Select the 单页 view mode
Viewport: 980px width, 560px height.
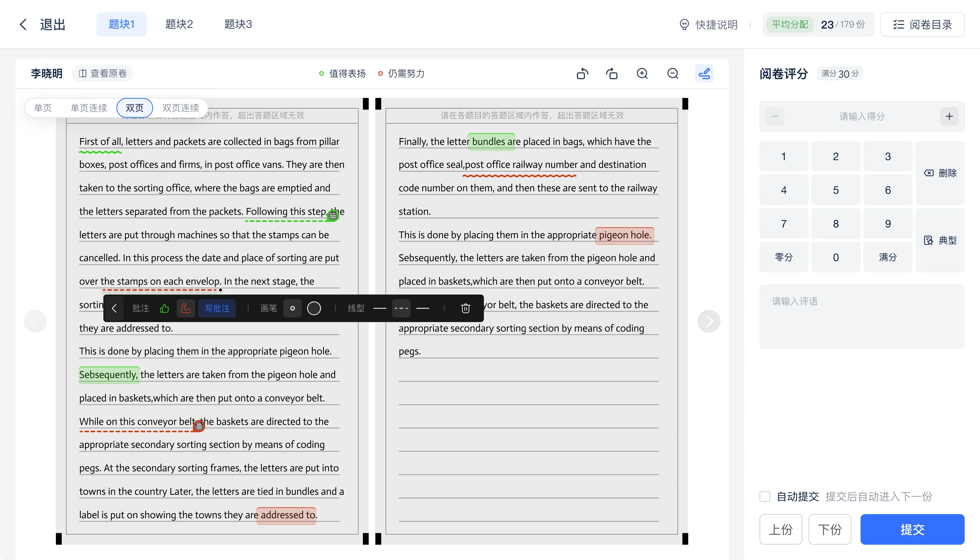43,108
